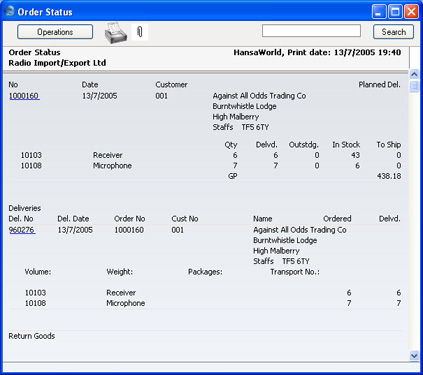Click the print date '13/7/2005 19:40' text
Image resolution: width=423 pixels, height=375 pixels.
point(367,52)
